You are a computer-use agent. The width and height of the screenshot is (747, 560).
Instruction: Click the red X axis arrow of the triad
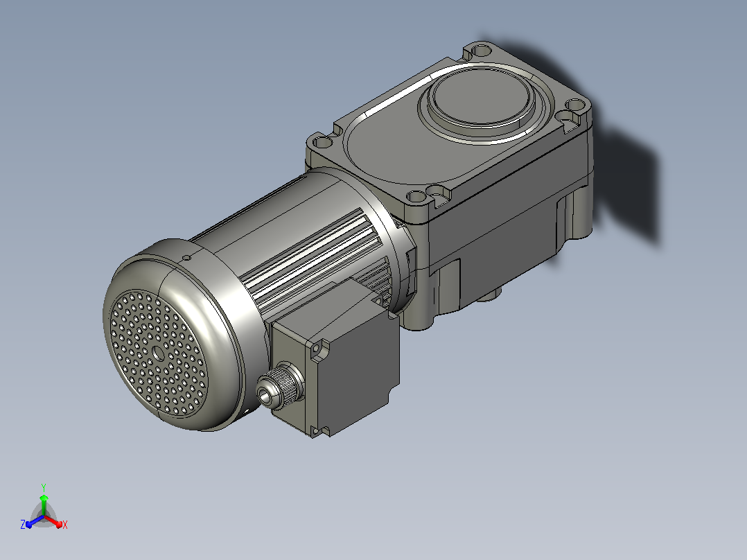[x=53, y=520]
